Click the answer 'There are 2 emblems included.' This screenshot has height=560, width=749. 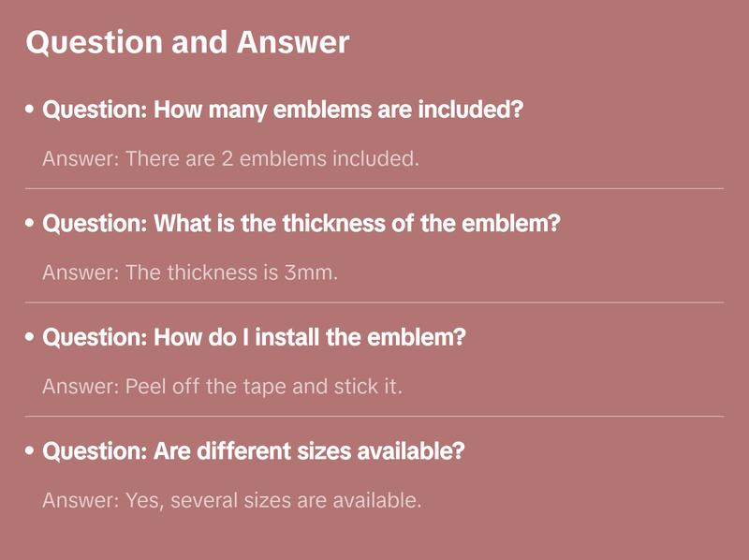[x=230, y=158]
